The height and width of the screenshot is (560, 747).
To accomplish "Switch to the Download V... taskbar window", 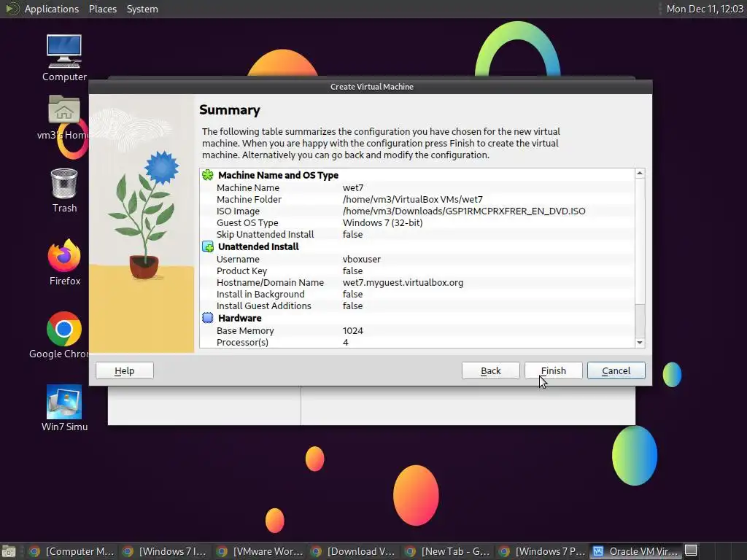I will coord(353,551).
